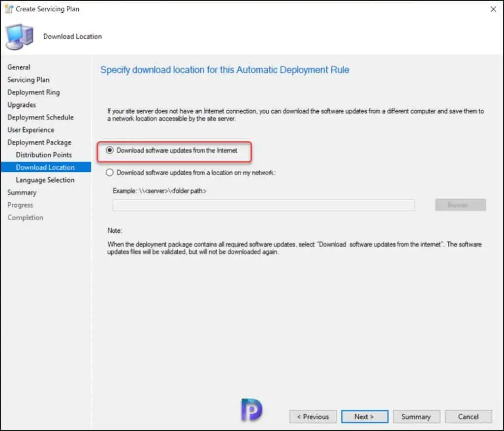
Task: Go to the Language Selection sub-step
Action: [45, 180]
